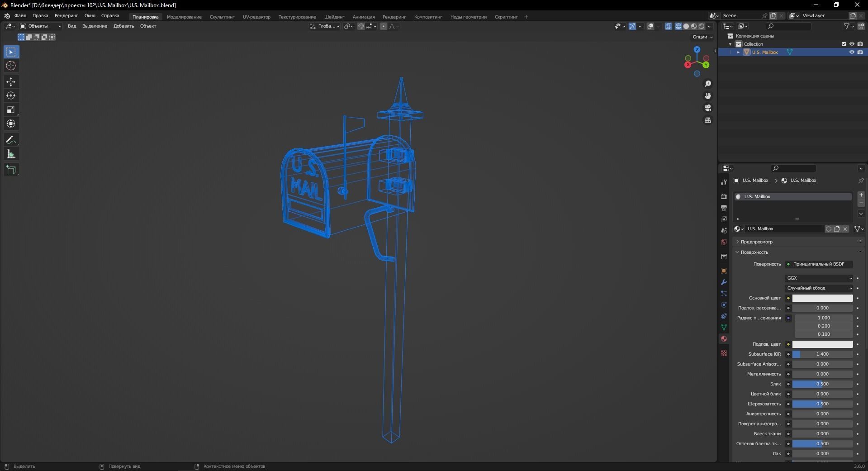This screenshot has height=471, width=868.
Task: Switch to the UV-редактор workspace tab
Action: pos(256,17)
